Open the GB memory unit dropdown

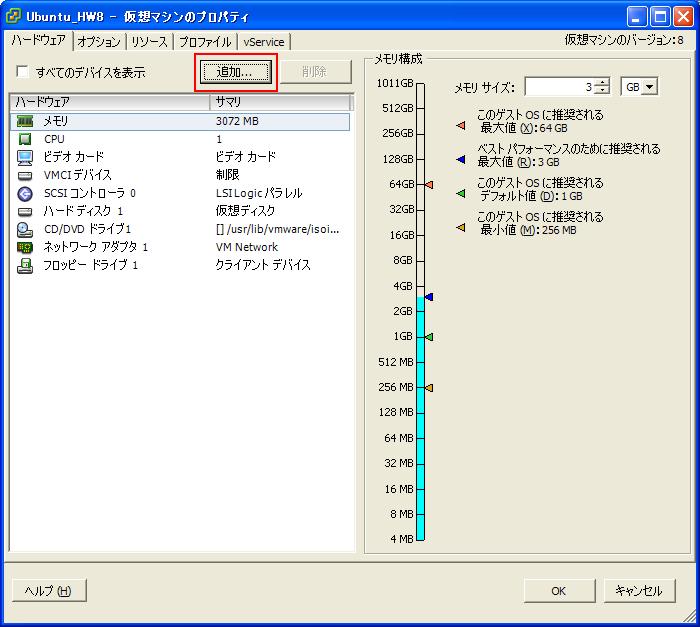[649, 87]
